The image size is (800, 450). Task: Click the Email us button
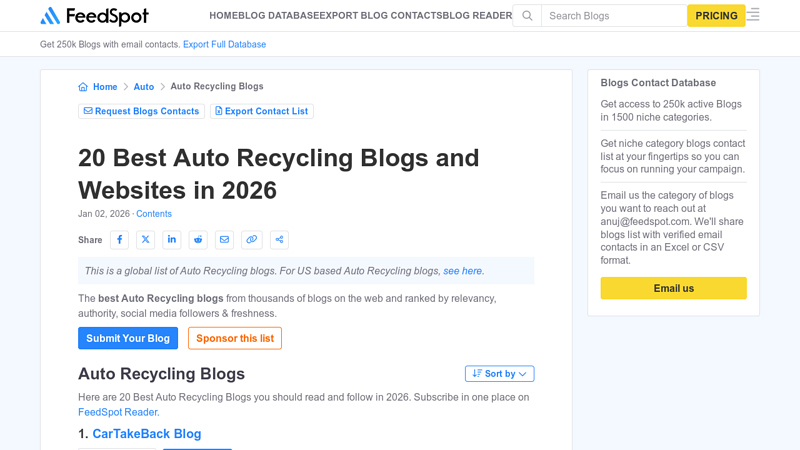(x=673, y=288)
